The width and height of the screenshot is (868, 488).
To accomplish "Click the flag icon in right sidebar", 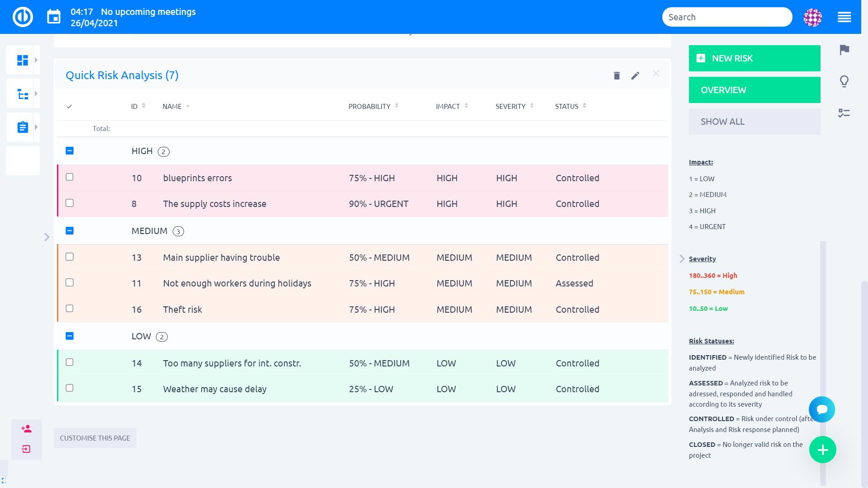I will coord(844,50).
